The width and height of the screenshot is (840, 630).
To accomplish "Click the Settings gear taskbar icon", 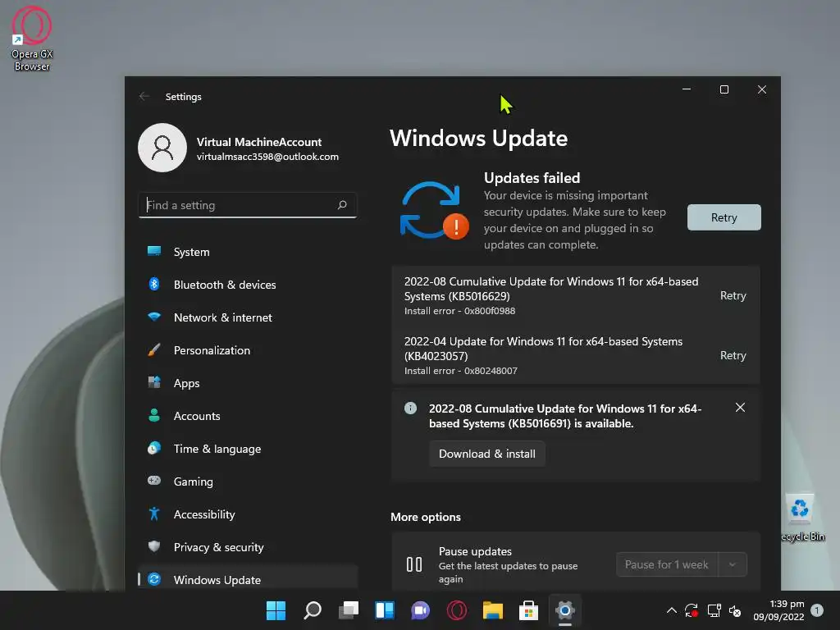I will point(565,610).
